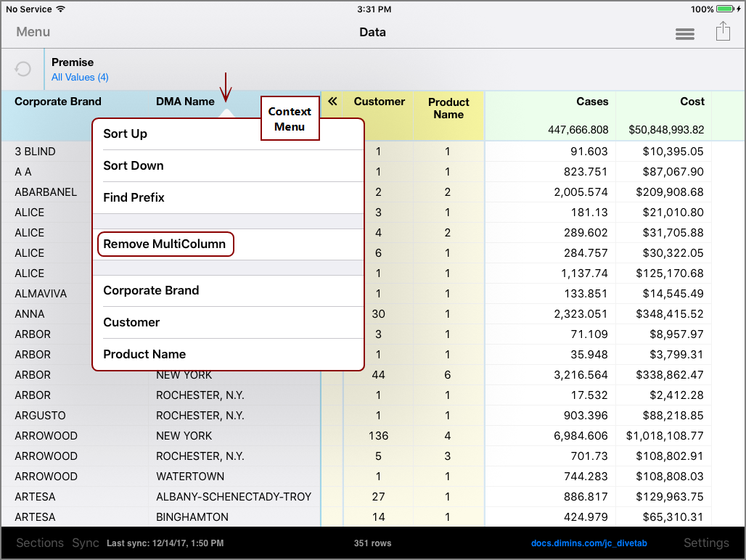Pick Corporate Brand in context menu
Screen dimensions: 746x560
(151, 290)
